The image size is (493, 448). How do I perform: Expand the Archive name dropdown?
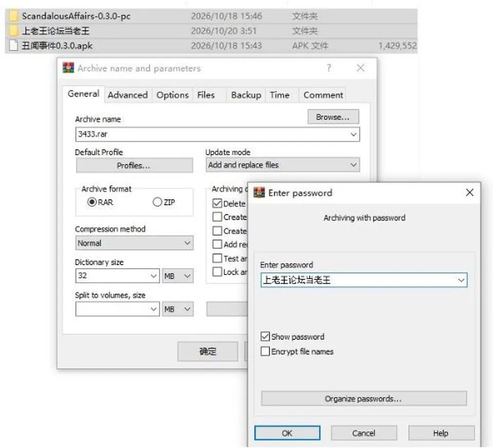click(x=353, y=135)
